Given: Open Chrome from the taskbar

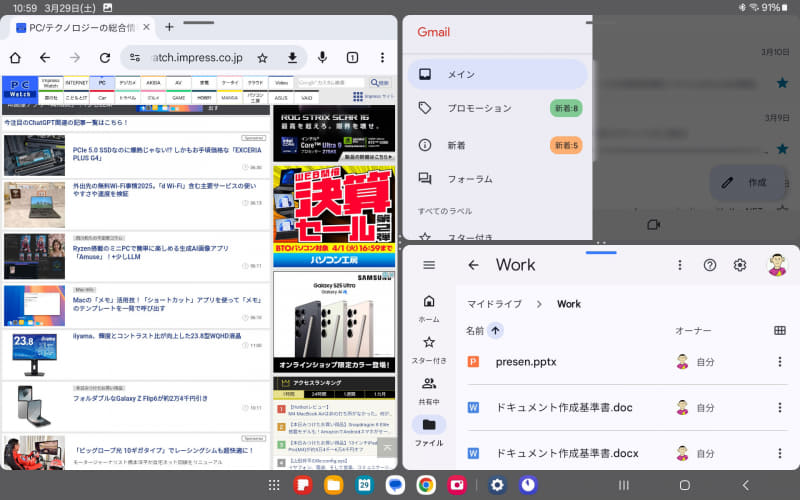Looking at the screenshot, I should 426,485.
